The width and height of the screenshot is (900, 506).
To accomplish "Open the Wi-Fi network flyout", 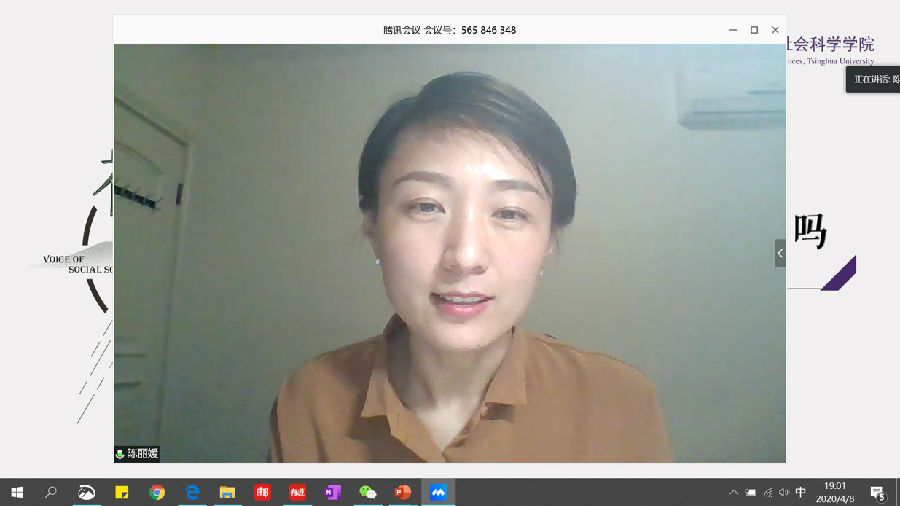I will tap(767, 492).
